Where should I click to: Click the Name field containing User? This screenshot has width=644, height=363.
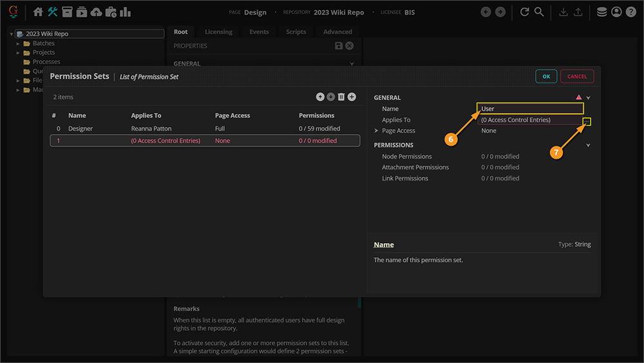(x=530, y=109)
